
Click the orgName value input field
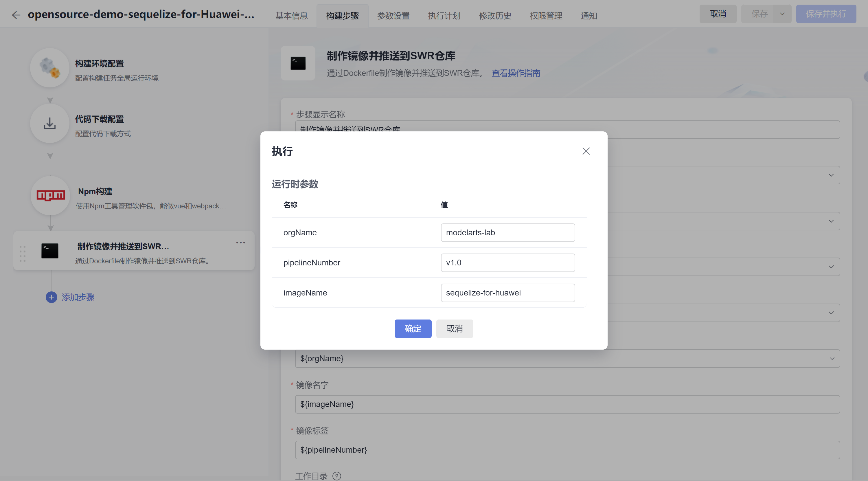507,233
